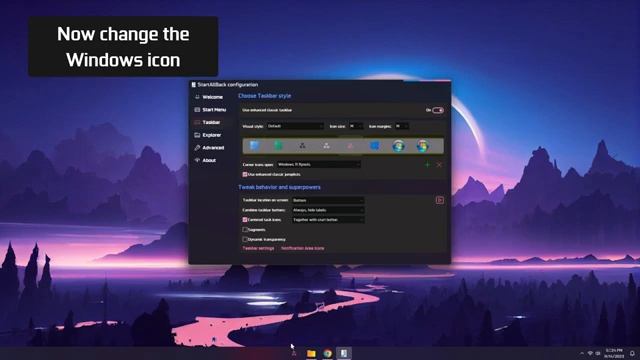The height and width of the screenshot is (360, 640).
Task: Uncheck Centered task icons checkbox
Action: [x=245, y=220]
